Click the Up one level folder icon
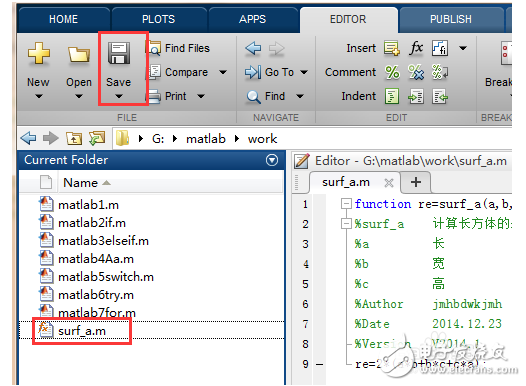526x386 pixels. coord(74,138)
